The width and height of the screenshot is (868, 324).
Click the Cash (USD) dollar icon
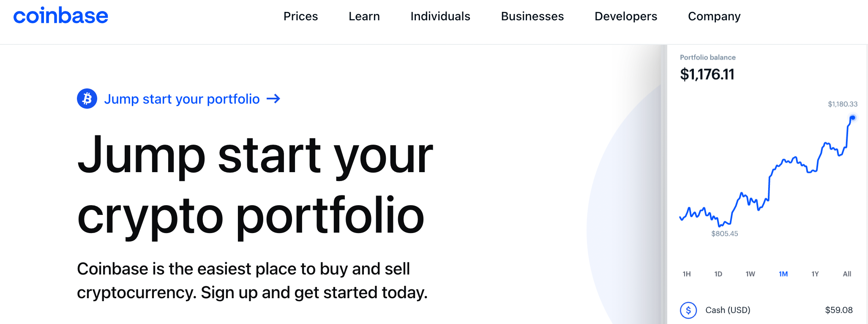pyautogui.click(x=688, y=310)
